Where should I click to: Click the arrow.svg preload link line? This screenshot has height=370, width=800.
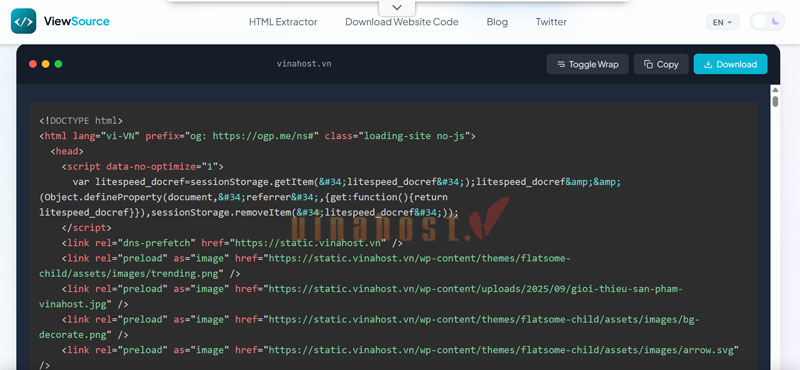click(x=400, y=350)
